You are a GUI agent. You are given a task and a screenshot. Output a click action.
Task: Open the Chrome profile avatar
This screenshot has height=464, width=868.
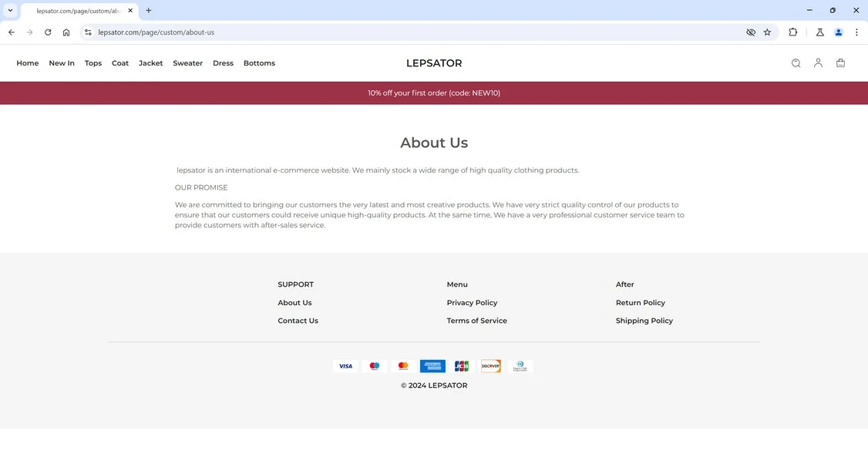pyautogui.click(x=839, y=32)
